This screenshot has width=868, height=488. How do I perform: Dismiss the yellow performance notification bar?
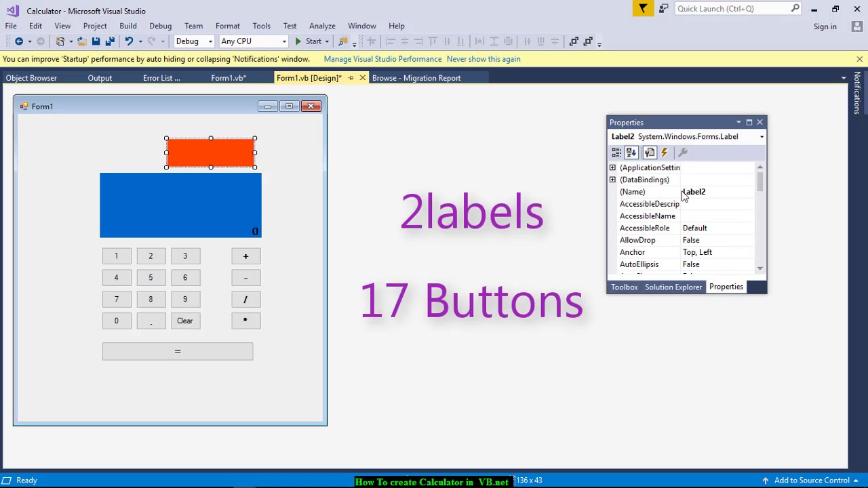coord(859,59)
